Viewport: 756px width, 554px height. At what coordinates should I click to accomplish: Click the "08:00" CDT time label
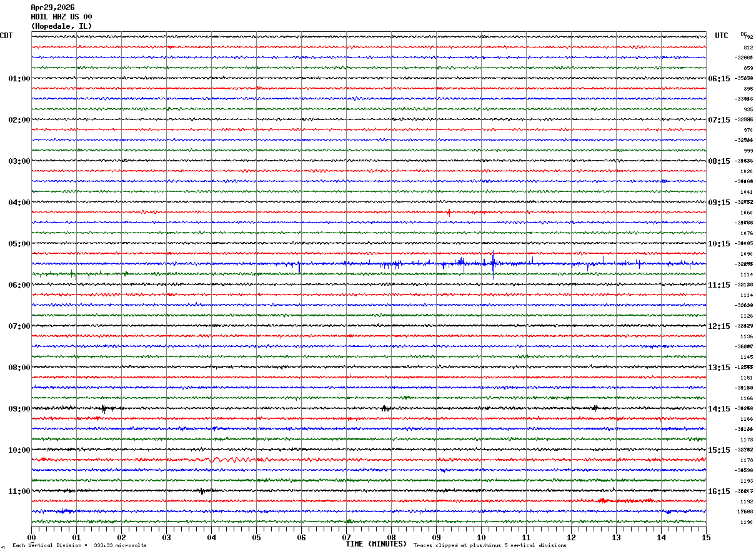point(19,368)
